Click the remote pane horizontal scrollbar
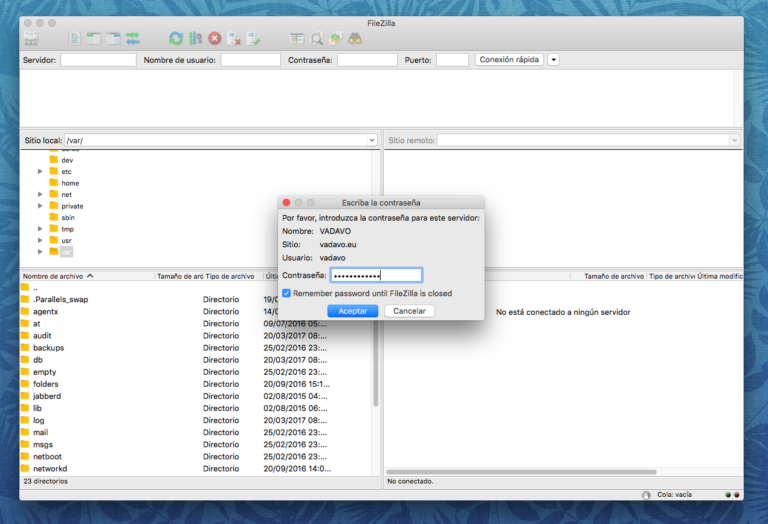The width and height of the screenshot is (768, 524). pos(521,472)
